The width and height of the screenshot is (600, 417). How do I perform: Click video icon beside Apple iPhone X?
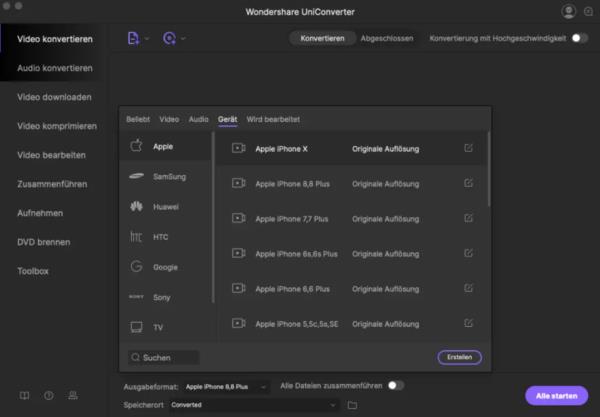coord(239,148)
